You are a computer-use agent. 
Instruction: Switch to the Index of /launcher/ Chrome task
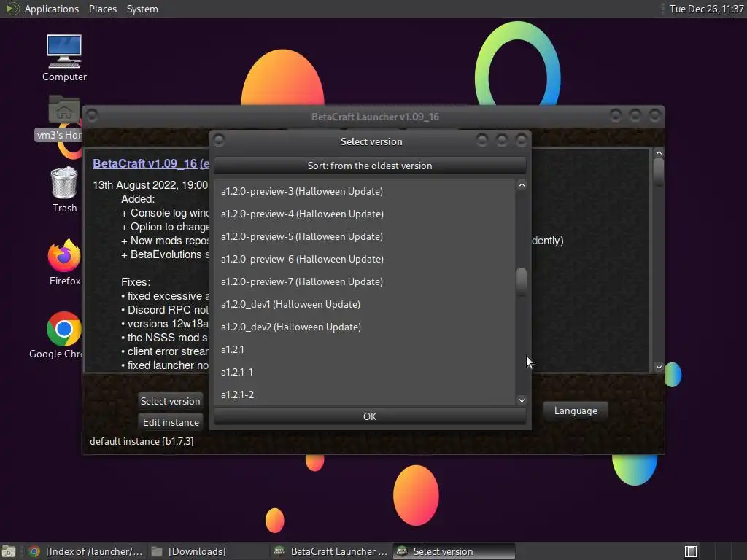coord(86,551)
